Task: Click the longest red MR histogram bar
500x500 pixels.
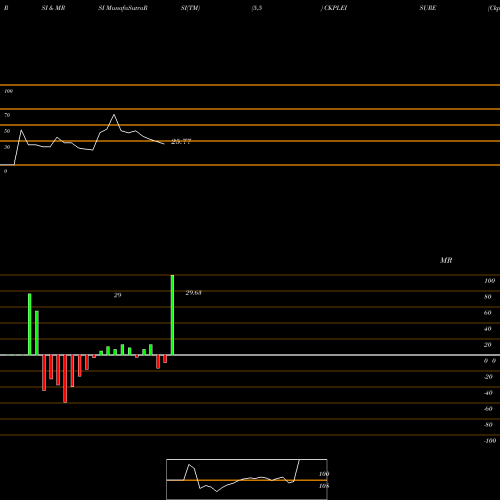Action: (x=65, y=379)
